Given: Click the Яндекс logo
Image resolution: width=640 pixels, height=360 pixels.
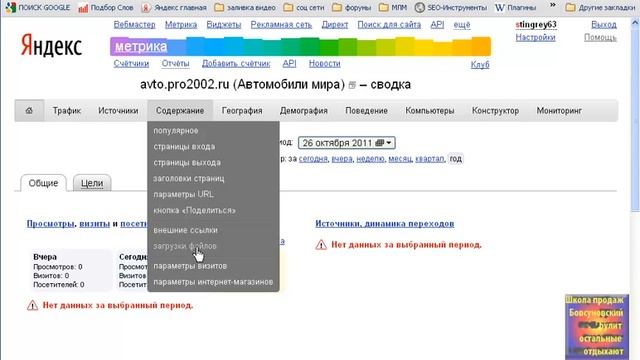Looking at the screenshot, I should (51, 45).
